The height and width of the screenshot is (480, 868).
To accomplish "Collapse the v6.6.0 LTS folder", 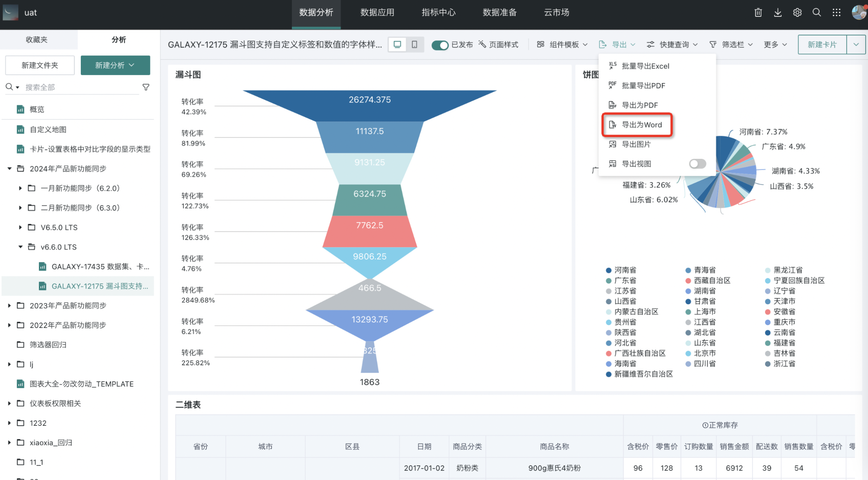I will [x=21, y=247].
